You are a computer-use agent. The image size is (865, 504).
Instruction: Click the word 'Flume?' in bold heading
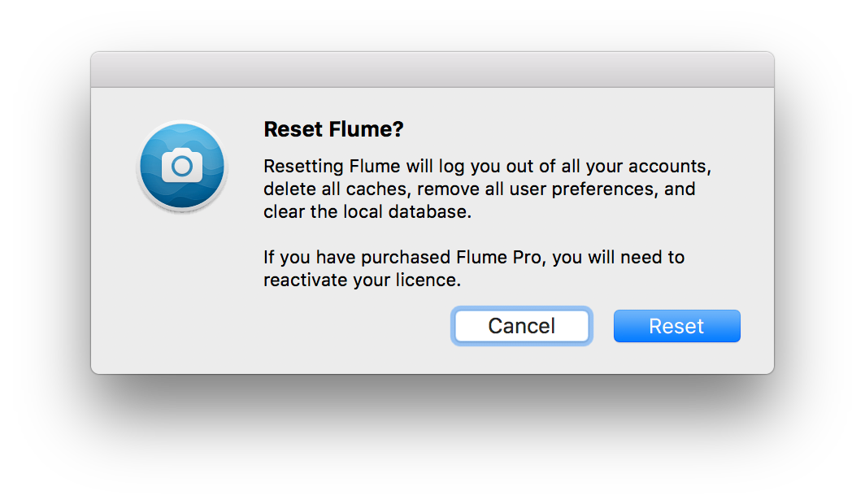[x=367, y=129]
